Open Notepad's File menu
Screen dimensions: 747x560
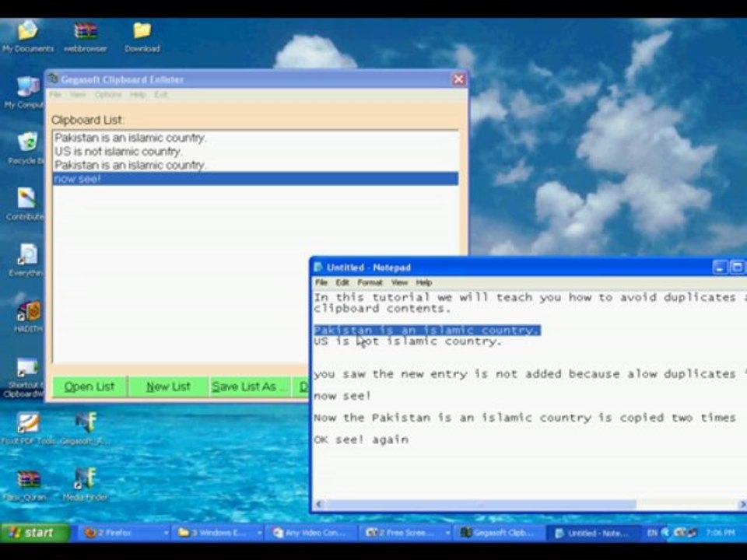click(x=321, y=282)
